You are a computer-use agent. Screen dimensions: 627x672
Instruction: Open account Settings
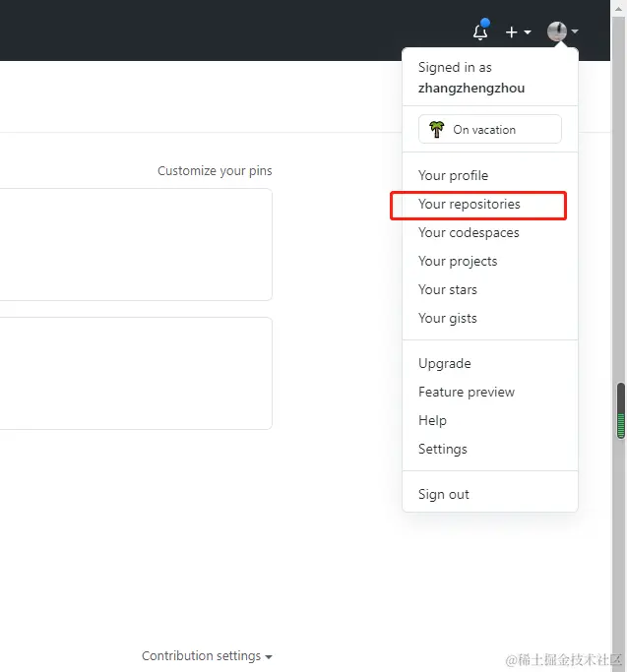[443, 449]
